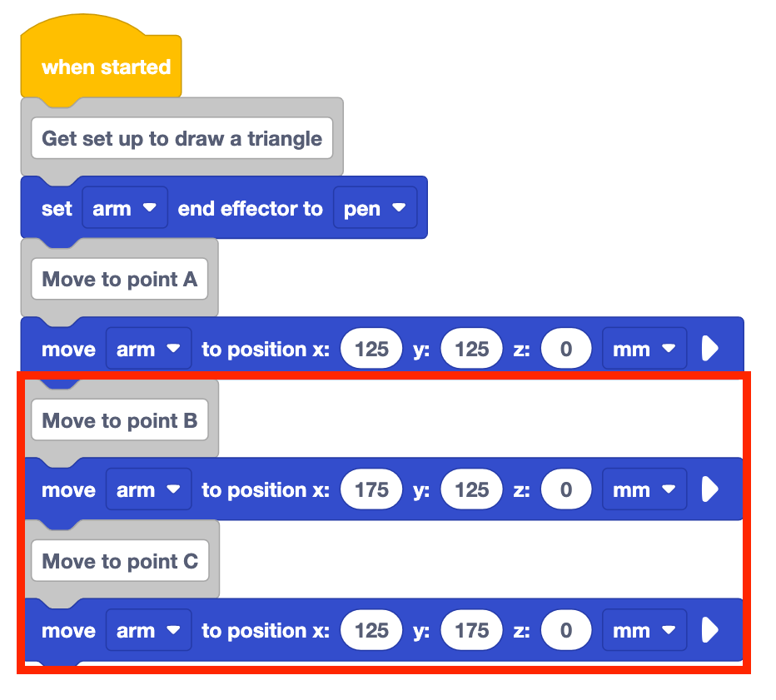
Task: Edit the 'Get set up to draw a triangle' comment
Action: tap(182, 139)
